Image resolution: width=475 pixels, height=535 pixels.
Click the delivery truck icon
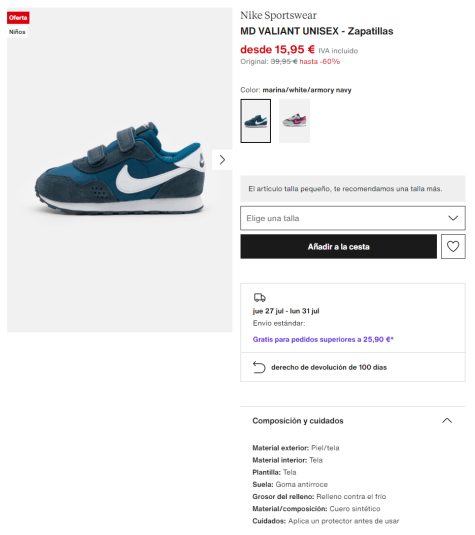[260, 298]
